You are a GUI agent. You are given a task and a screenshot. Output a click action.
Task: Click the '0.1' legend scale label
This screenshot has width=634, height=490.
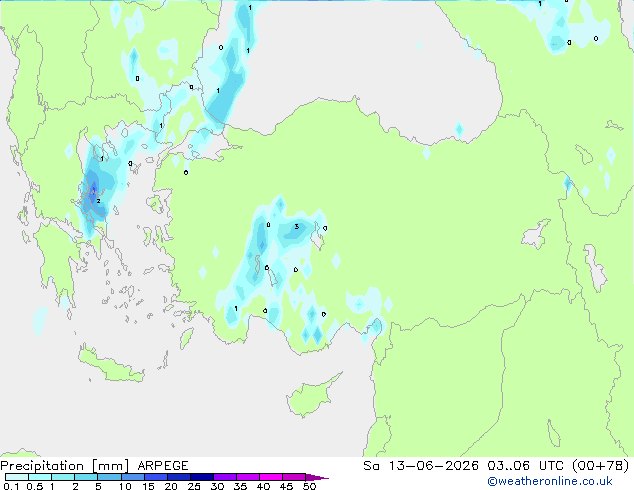[11, 486]
